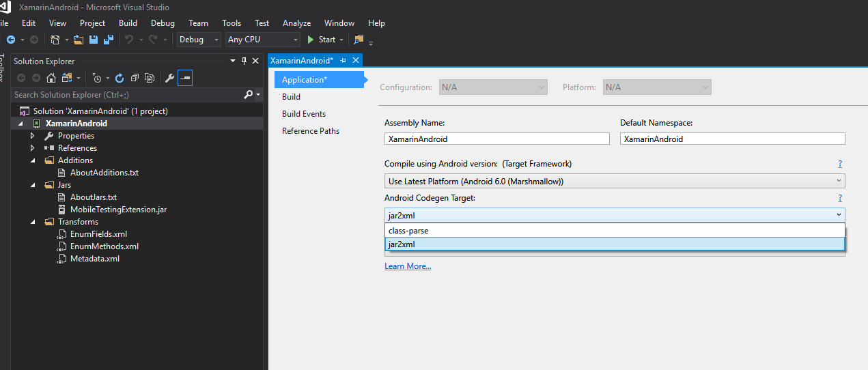Close the Solution Explorer panel
The height and width of the screenshot is (370, 868).
tap(255, 61)
